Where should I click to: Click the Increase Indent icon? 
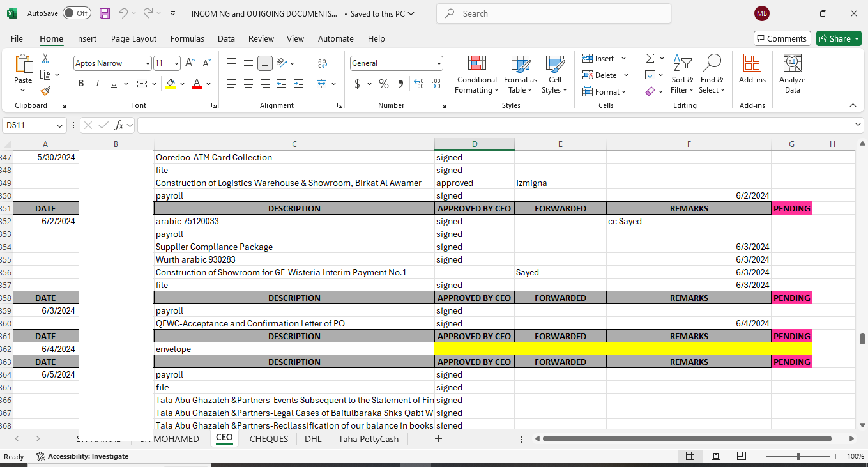tap(298, 84)
